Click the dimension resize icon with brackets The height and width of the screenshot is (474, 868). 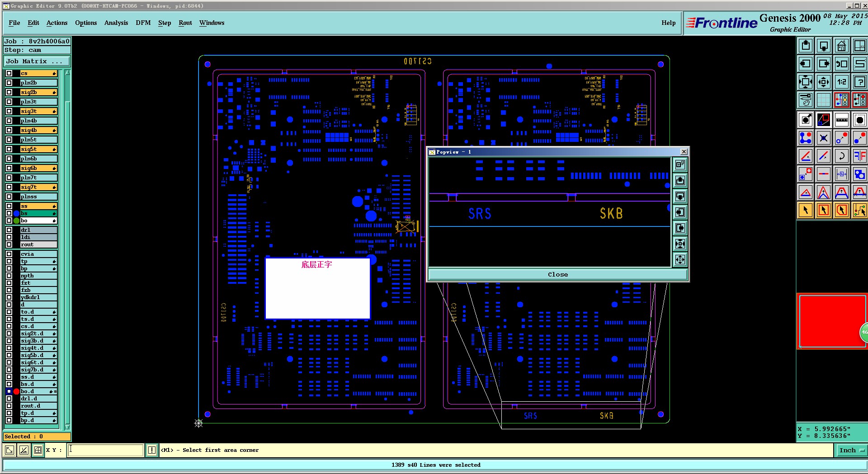point(841,174)
